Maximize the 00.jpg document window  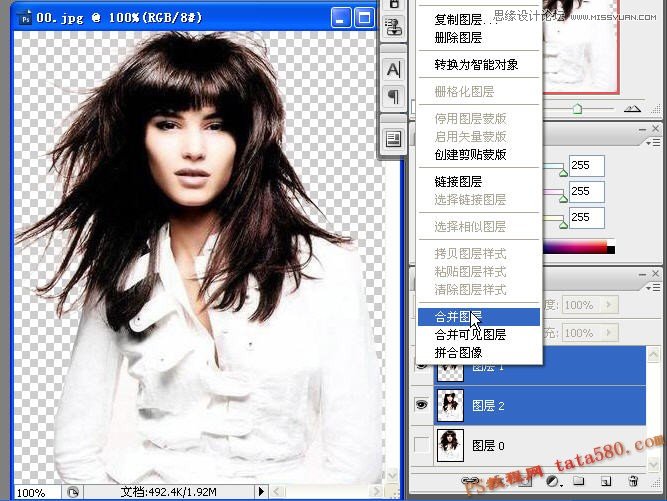point(365,18)
